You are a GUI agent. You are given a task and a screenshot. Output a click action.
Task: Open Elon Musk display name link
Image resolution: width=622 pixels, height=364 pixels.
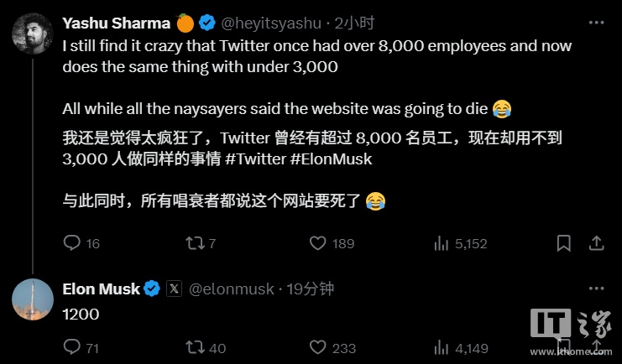coord(101,289)
